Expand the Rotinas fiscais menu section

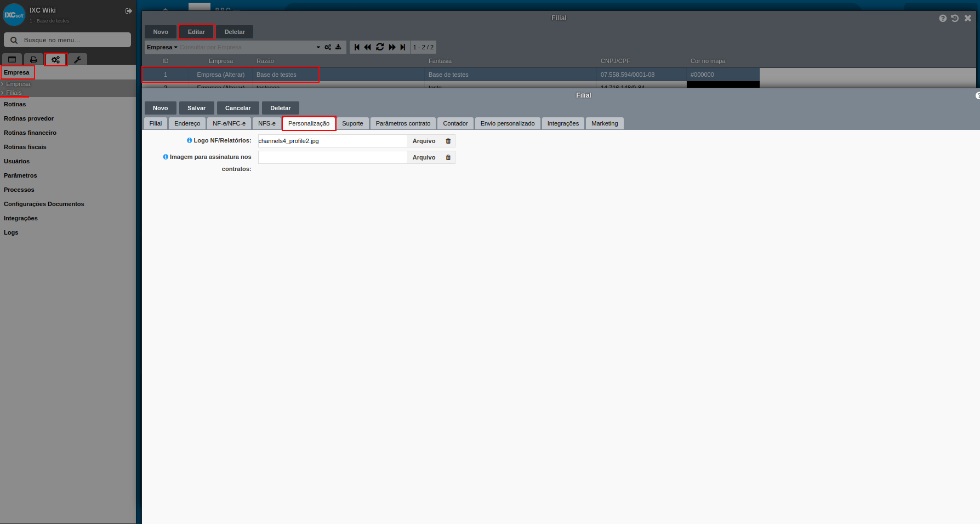pyautogui.click(x=25, y=147)
